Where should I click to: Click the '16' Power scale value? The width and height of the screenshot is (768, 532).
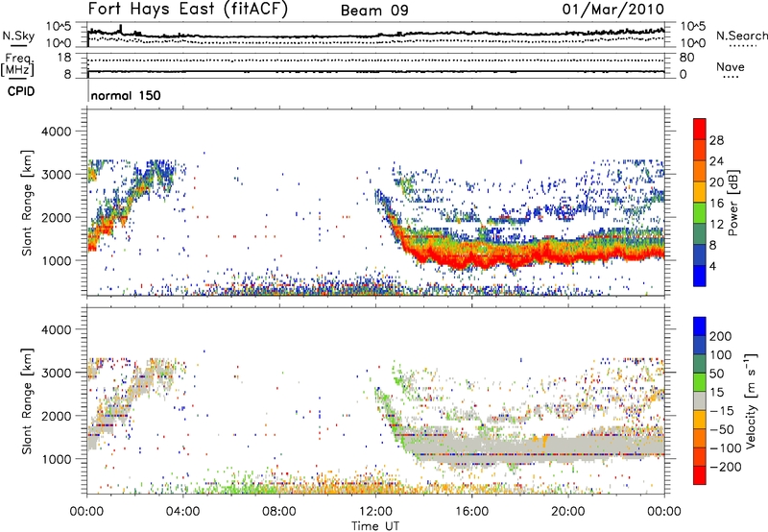click(716, 204)
